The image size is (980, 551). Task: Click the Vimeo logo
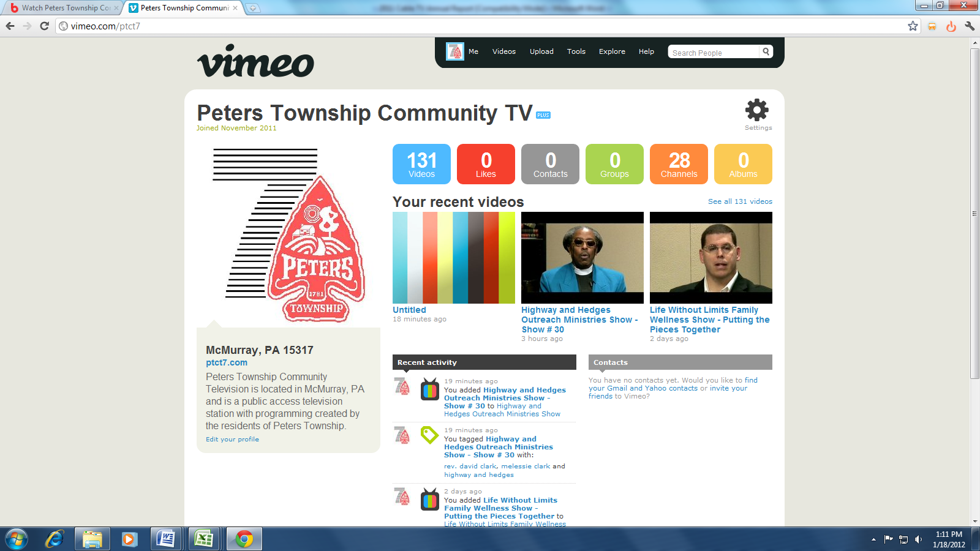coord(255,61)
